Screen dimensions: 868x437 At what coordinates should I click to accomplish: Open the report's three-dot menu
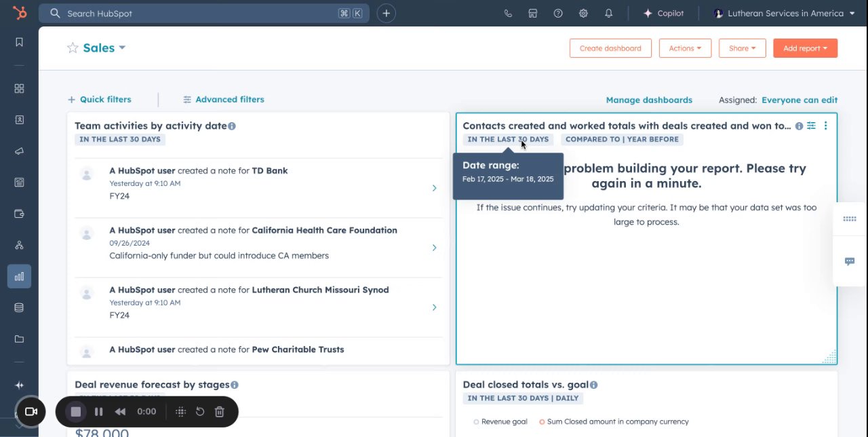click(825, 126)
